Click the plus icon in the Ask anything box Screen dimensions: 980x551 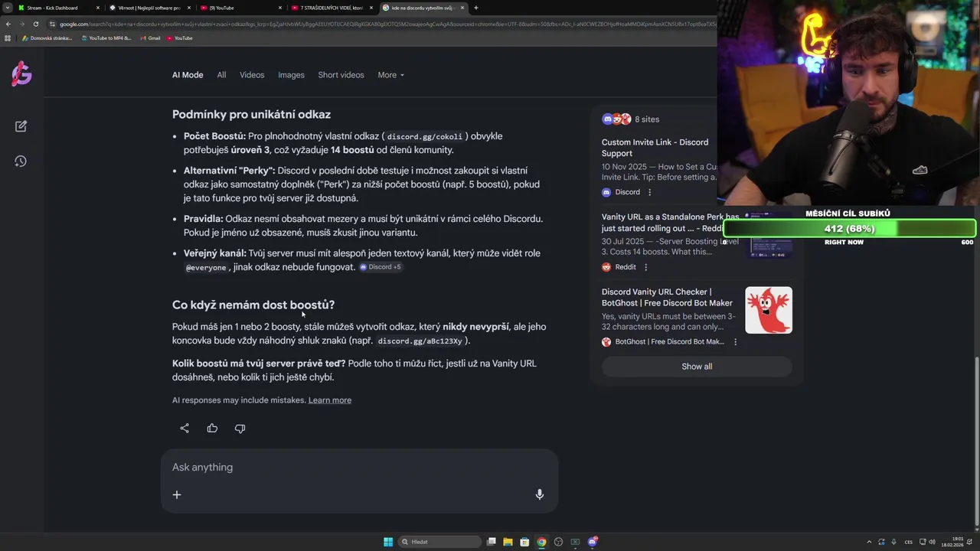177,494
